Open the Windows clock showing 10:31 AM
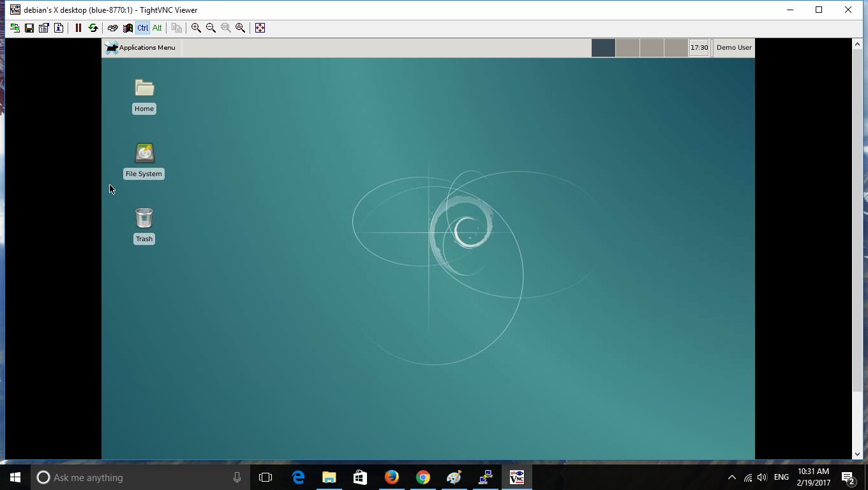Image resolution: width=868 pixels, height=490 pixels. pos(814,477)
